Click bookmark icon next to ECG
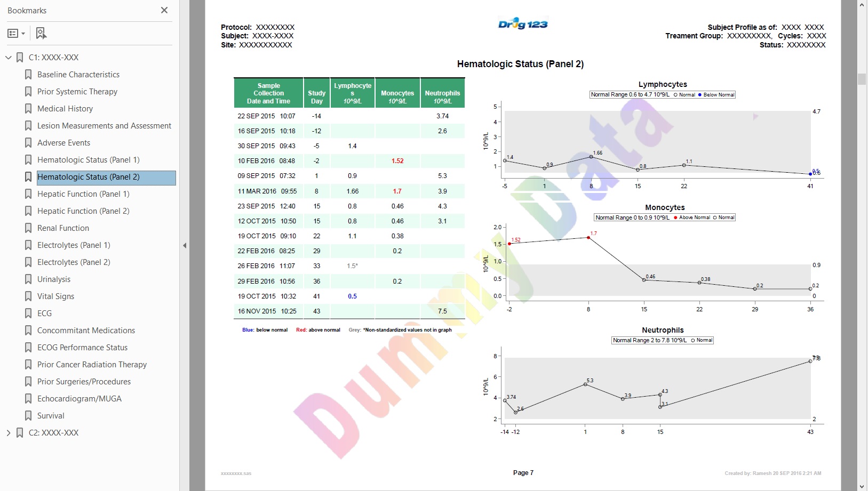The image size is (868, 491). coord(28,313)
